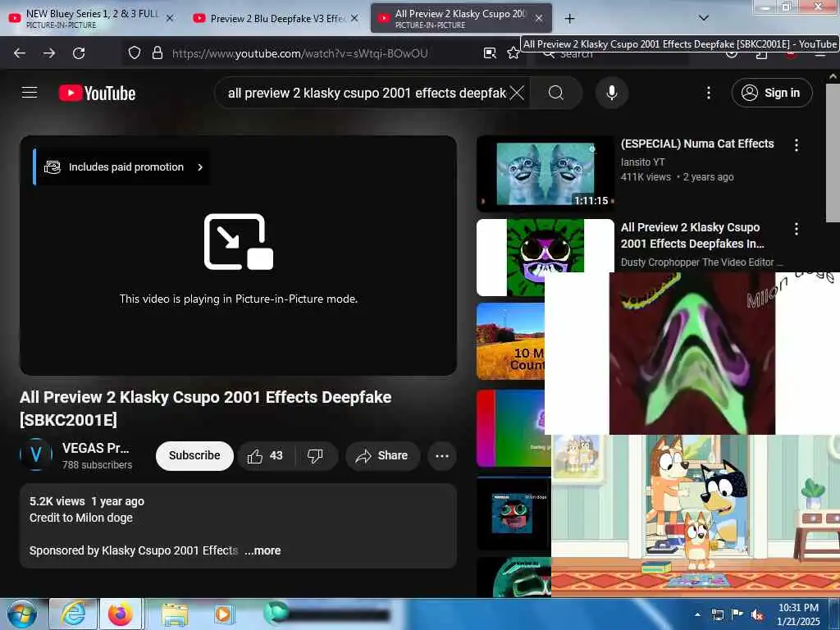This screenshot has width=840, height=630.
Task: Click the URL address bar
Action: 299,53
